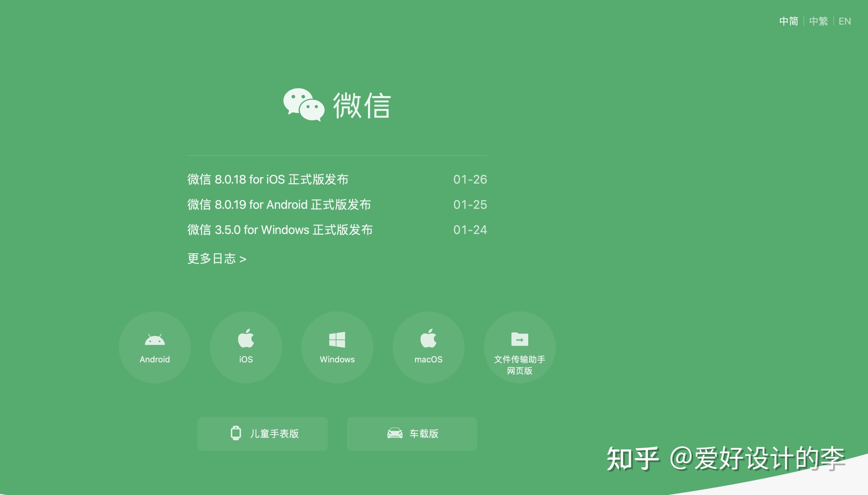Viewport: 868px width, 495px height.
Task: Click the 01-26 date text
Action: click(x=470, y=179)
